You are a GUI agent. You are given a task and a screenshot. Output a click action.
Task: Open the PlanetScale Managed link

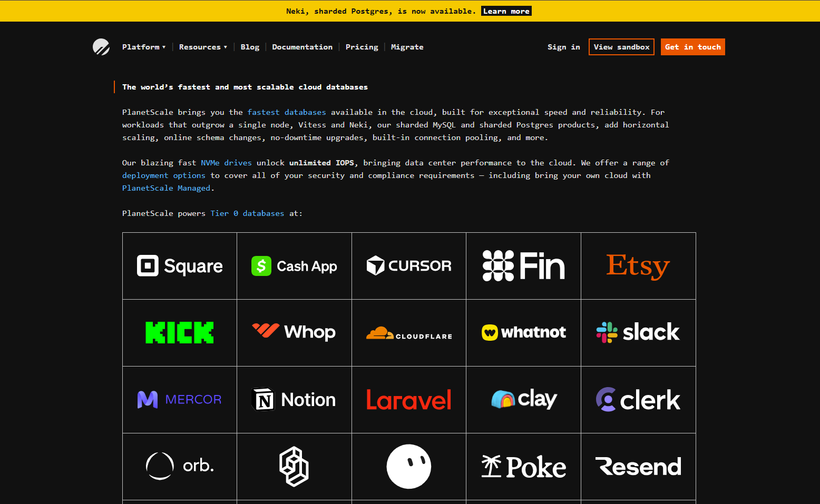[x=166, y=188]
